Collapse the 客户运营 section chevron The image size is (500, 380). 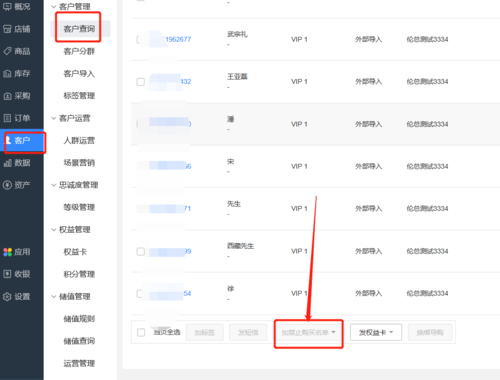click(54, 118)
